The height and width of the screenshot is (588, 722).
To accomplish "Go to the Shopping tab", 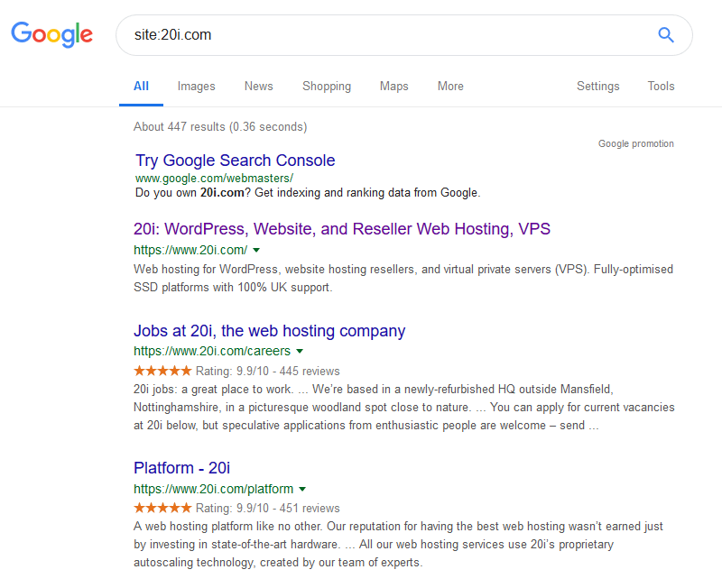I will coord(327,86).
